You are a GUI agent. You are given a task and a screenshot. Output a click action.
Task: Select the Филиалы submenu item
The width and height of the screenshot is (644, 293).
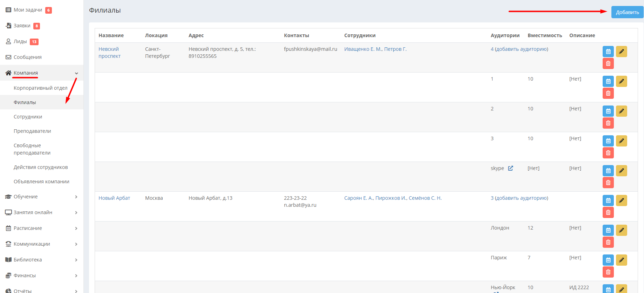tap(25, 102)
